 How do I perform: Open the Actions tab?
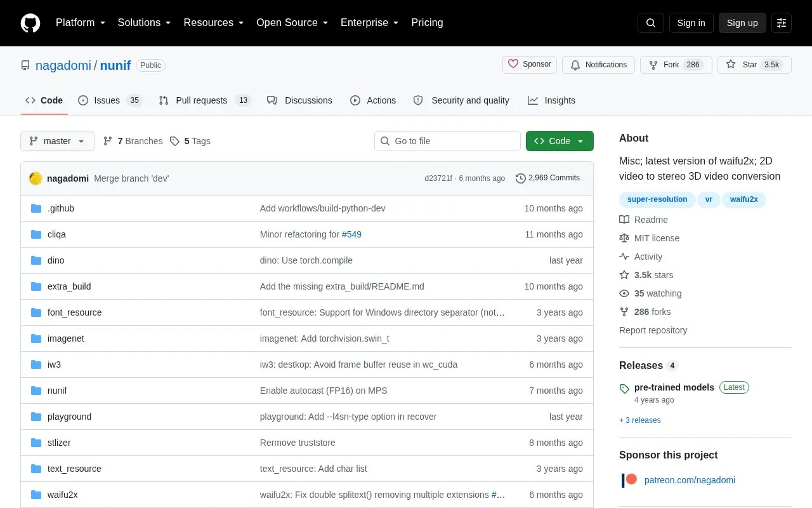[x=373, y=100]
